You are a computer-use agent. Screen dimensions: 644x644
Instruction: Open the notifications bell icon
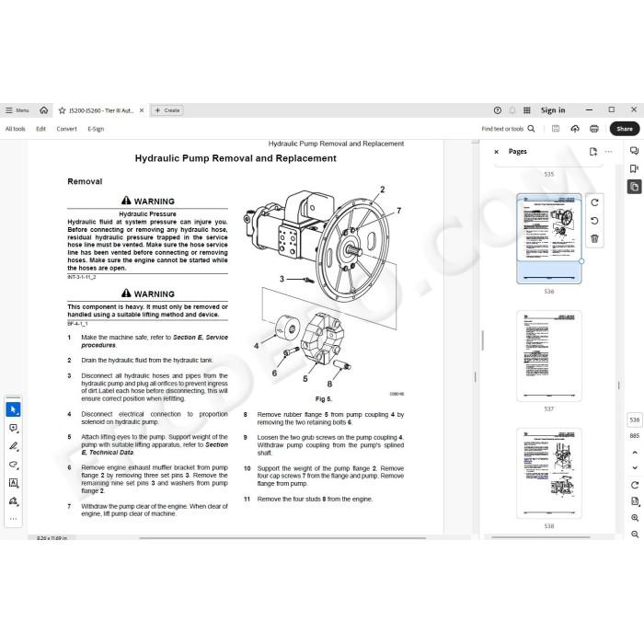[512, 110]
